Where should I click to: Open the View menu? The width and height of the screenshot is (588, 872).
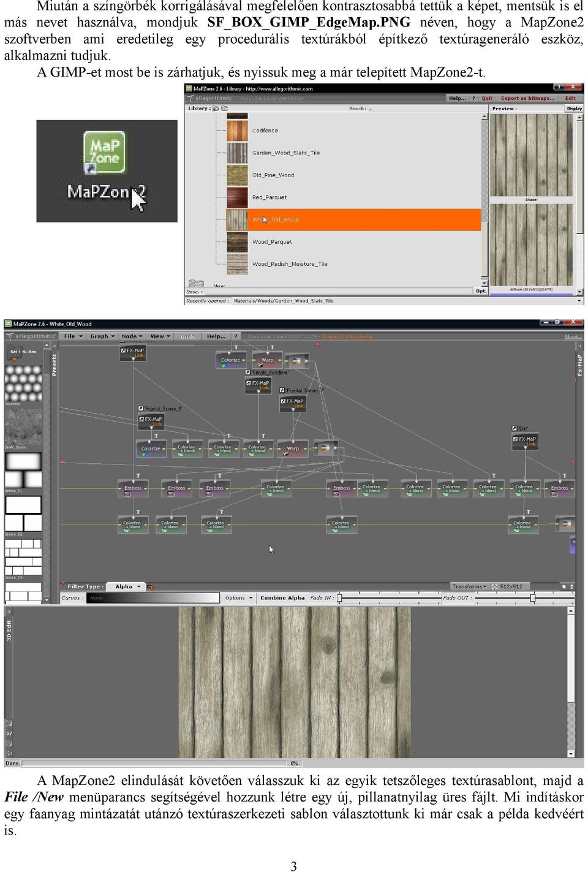160,336
